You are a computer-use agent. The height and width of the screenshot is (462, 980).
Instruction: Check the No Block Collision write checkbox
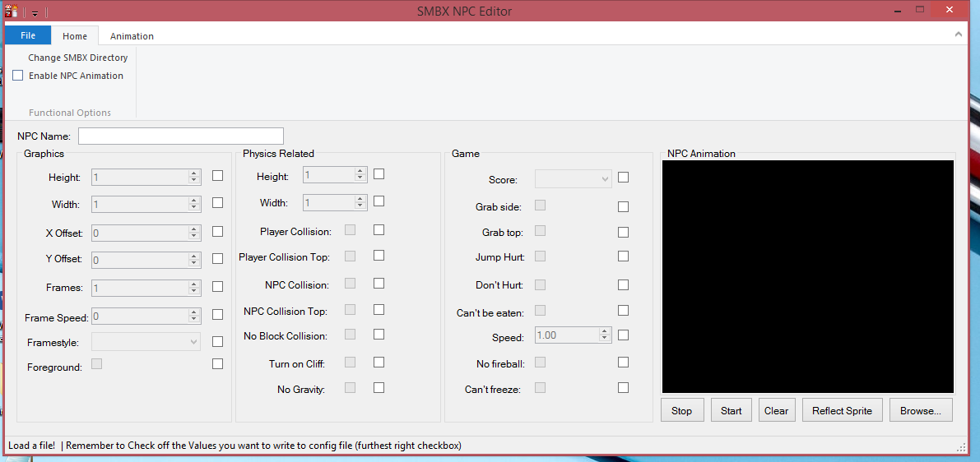(x=379, y=334)
